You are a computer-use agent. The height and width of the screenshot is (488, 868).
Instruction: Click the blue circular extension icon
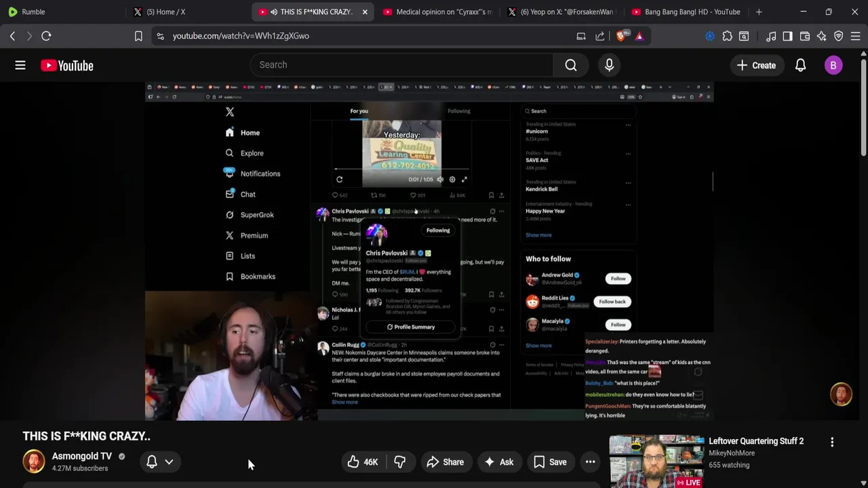point(710,36)
